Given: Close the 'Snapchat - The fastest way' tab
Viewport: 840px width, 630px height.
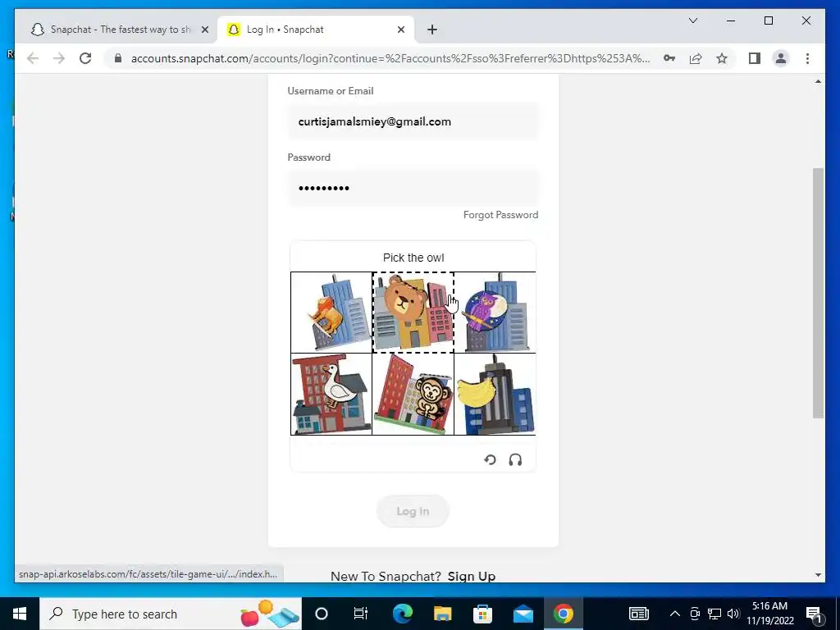Looking at the screenshot, I should click(x=204, y=30).
